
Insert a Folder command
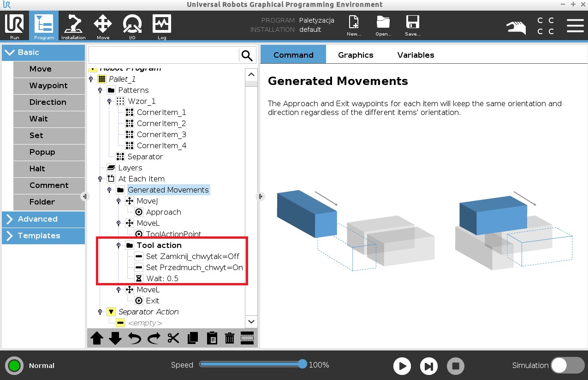tap(49, 202)
